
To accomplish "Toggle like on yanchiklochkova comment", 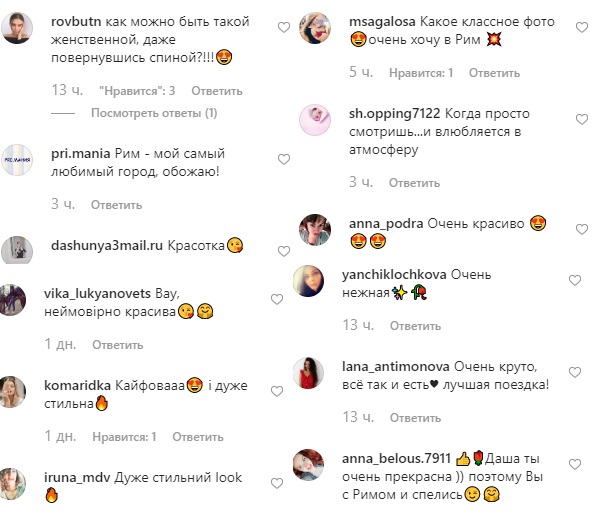I will [575, 280].
